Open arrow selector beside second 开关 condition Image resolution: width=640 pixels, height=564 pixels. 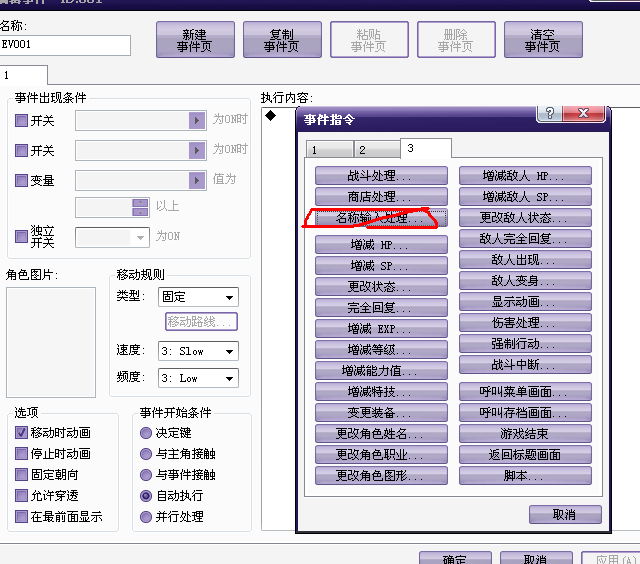[x=197, y=151]
